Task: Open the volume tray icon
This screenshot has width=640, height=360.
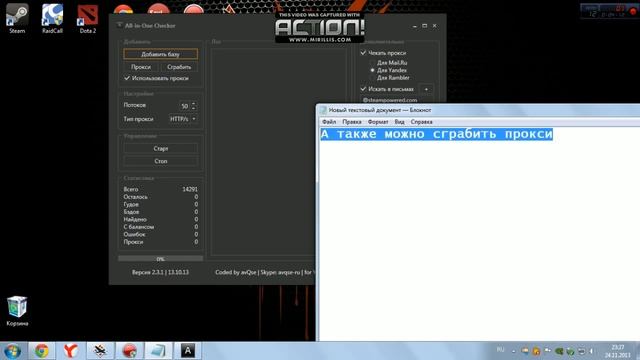Action: coord(591,351)
